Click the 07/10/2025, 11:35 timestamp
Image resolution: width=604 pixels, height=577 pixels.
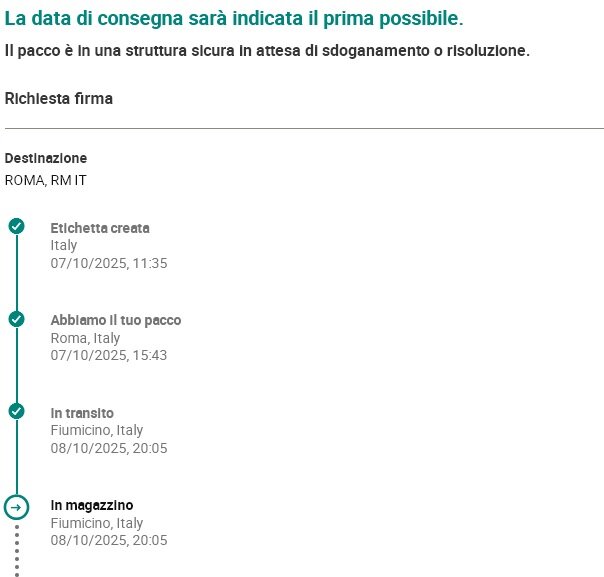(x=109, y=263)
